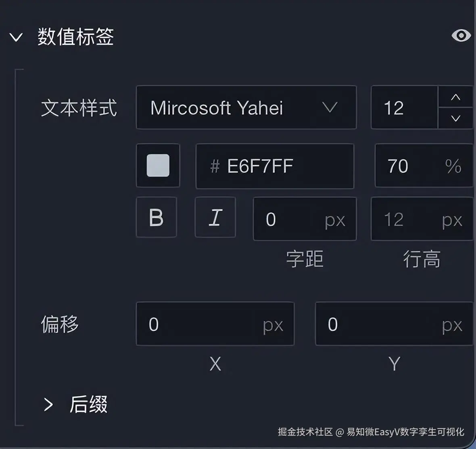The height and width of the screenshot is (449, 476).
Task: Click the 文本样式 label
Action: pos(79,108)
